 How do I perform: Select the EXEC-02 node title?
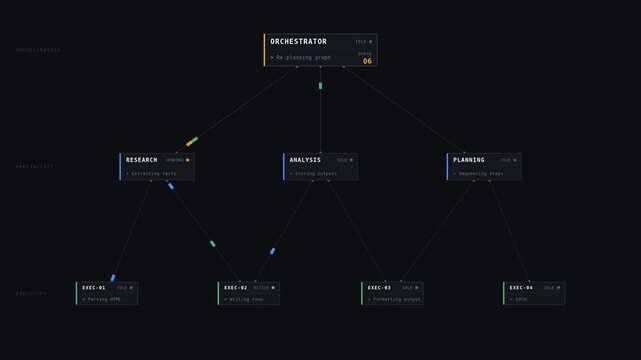click(235, 288)
